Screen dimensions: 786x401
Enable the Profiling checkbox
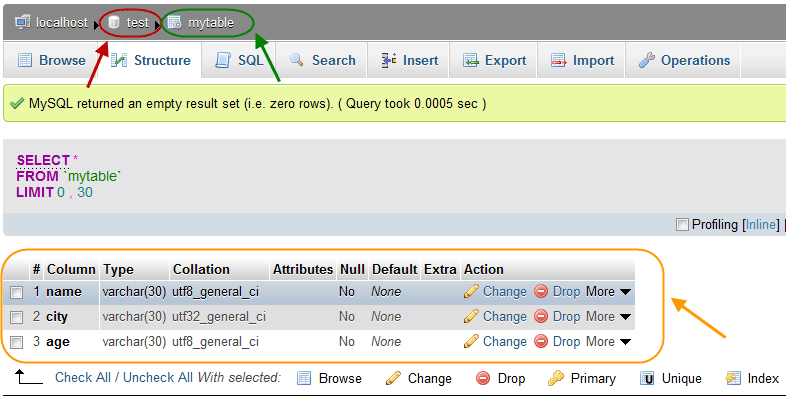click(x=682, y=225)
